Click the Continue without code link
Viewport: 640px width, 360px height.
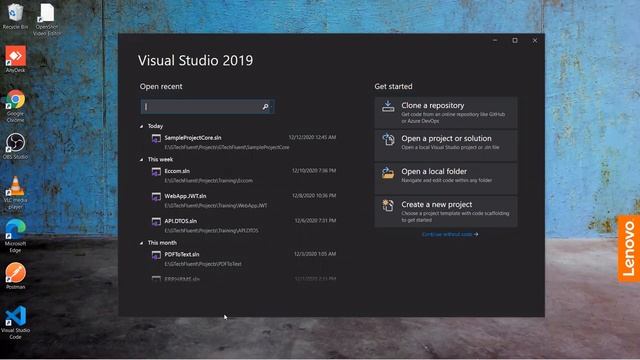pos(450,234)
